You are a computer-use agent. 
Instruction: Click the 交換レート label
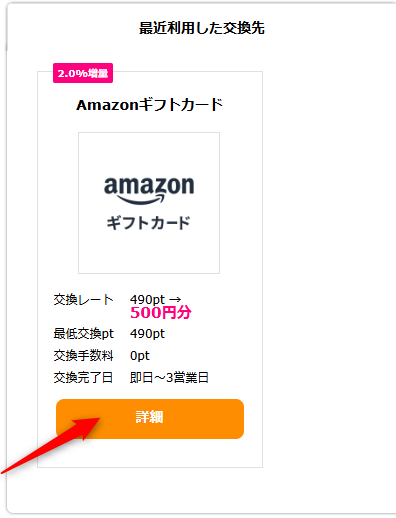point(83,299)
